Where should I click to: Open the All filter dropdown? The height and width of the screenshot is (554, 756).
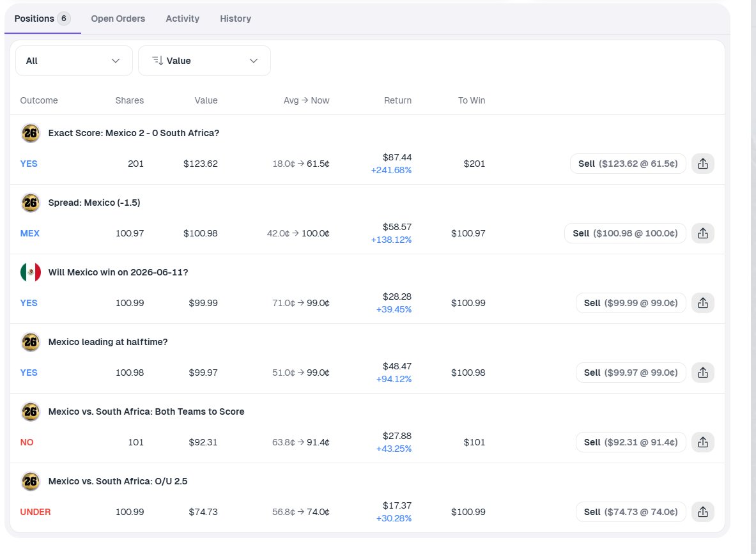(73, 61)
